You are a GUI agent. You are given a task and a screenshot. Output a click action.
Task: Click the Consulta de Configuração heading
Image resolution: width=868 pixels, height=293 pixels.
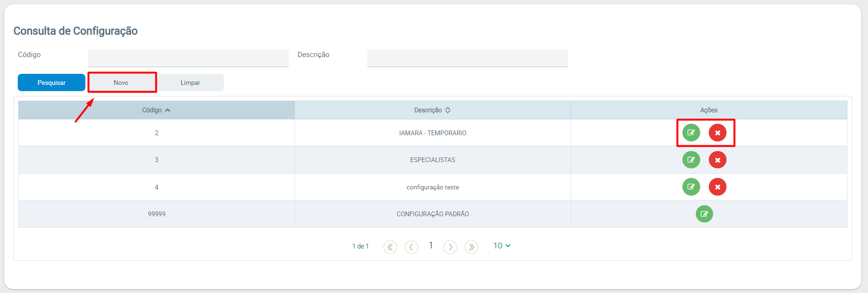75,31
